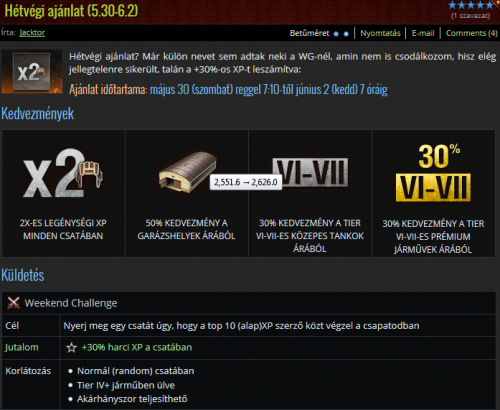Click the star icon next to +30% harci XP
The image size is (500, 410).
pyautogui.click(x=71, y=348)
